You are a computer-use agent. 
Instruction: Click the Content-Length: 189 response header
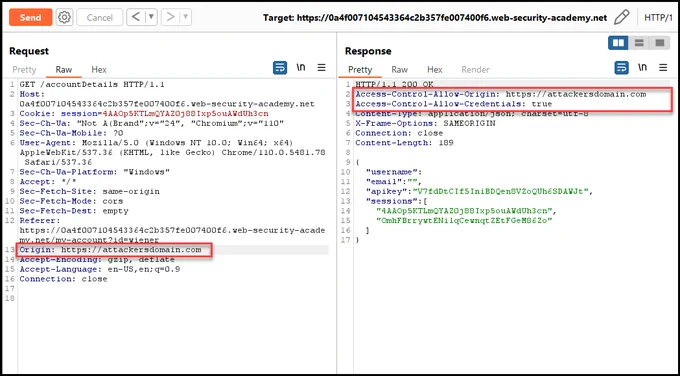click(405, 143)
